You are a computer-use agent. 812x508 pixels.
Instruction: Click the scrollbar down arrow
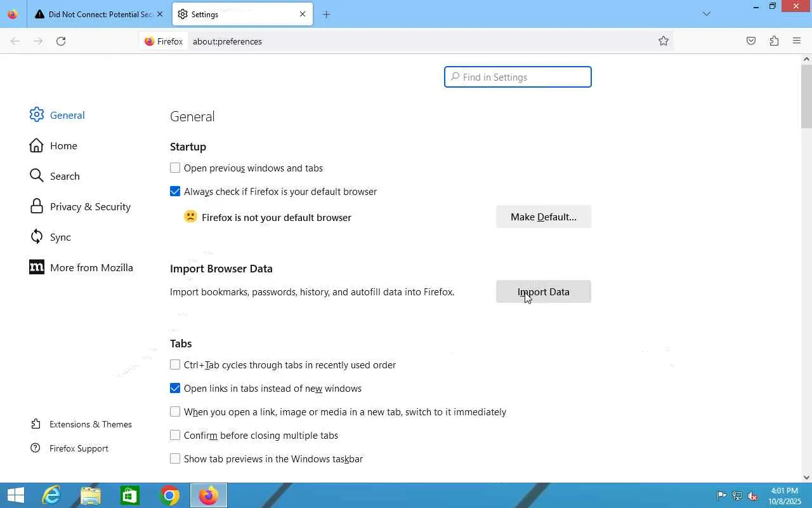tap(806, 478)
